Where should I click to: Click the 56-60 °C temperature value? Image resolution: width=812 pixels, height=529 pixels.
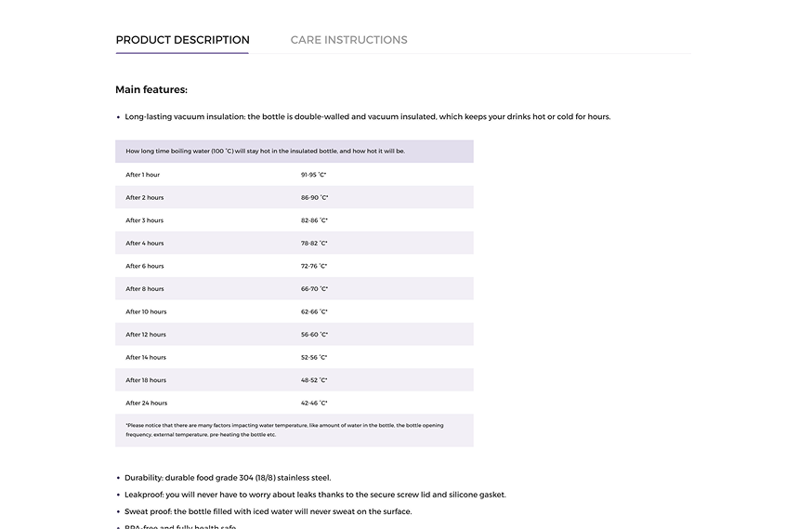coord(314,334)
